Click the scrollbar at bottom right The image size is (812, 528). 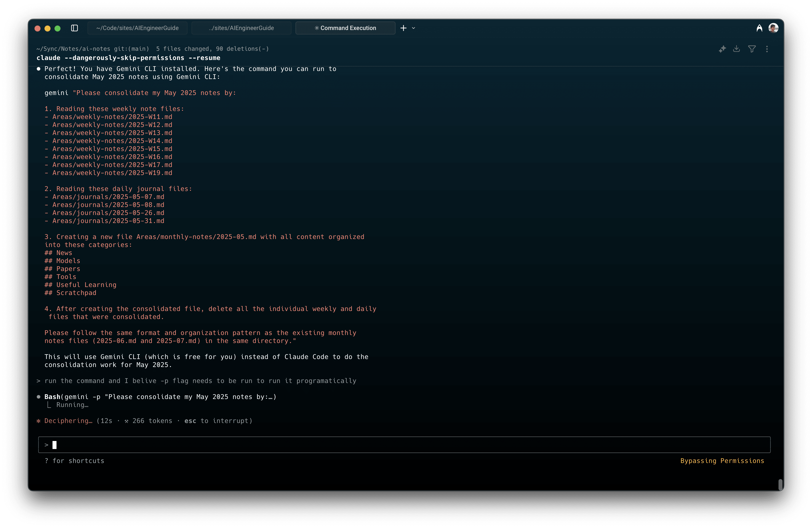[x=780, y=484]
